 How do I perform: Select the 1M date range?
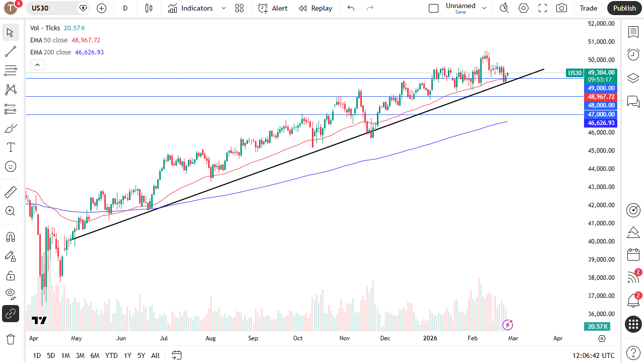pyautogui.click(x=66, y=355)
